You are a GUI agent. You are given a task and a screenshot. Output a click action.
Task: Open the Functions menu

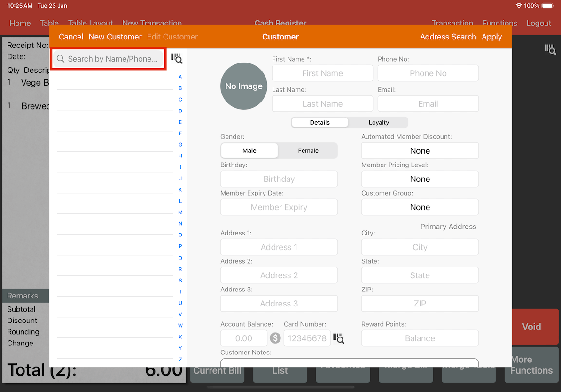tap(499, 23)
